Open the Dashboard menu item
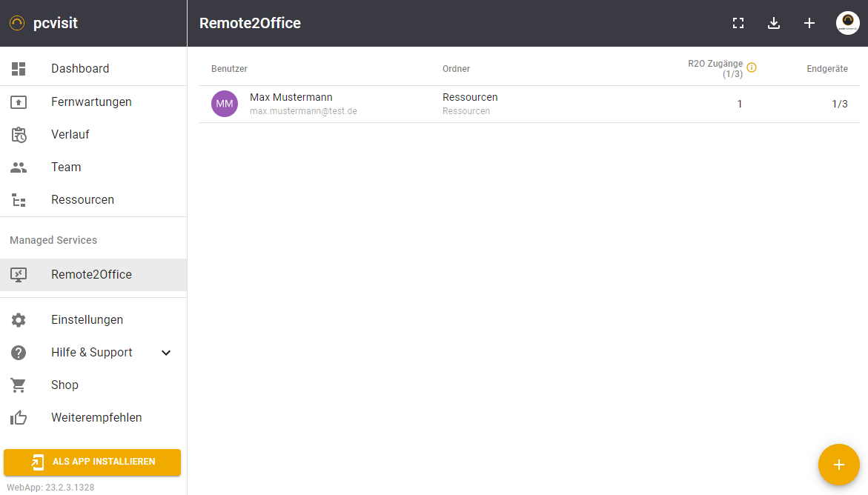The width and height of the screenshot is (868, 495). click(x=80, y=69)
